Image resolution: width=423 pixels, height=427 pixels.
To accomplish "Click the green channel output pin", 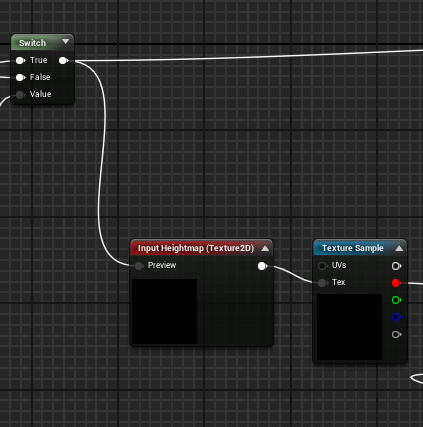I will [x=396, y=300].
